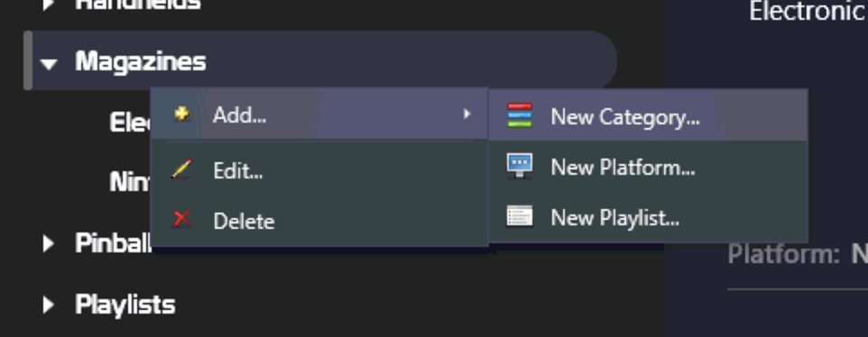This screenshot has height=337, width=868.
Task: Pick New Playlist... from the submenu
Action: pos(648,218)
